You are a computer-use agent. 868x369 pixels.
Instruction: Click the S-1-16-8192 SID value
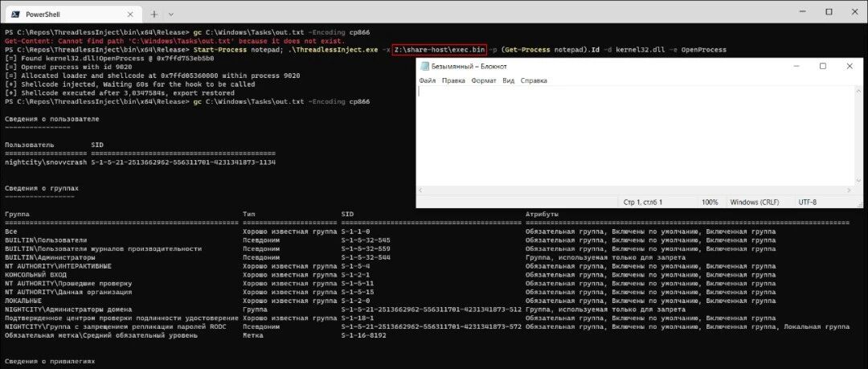pos(364,335)
